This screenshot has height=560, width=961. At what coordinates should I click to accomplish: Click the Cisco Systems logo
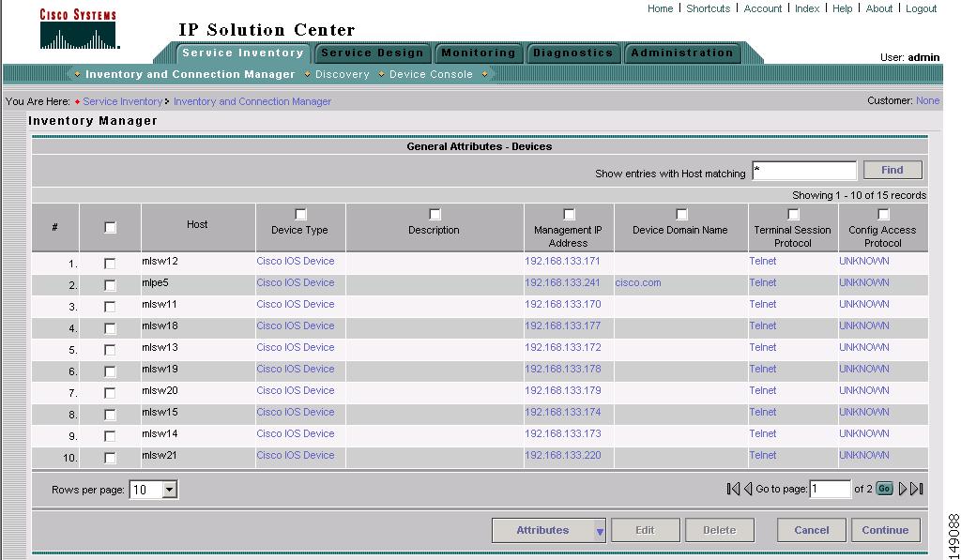tap(79, 28)
